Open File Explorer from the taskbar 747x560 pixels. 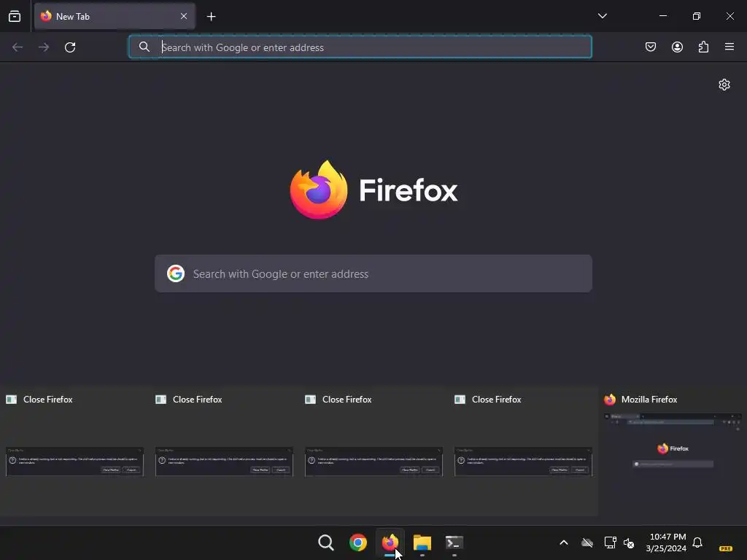pyautogui.click(x=422, y=542)
